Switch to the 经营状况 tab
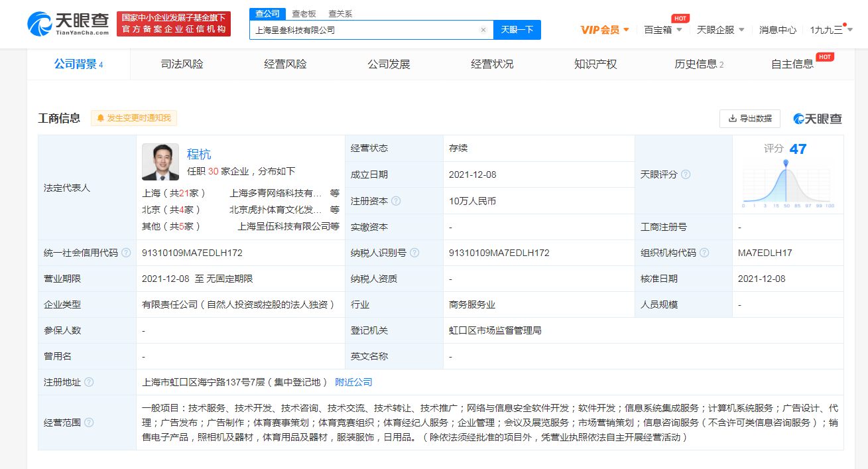The image size is (868, 469). pos(493,64)
